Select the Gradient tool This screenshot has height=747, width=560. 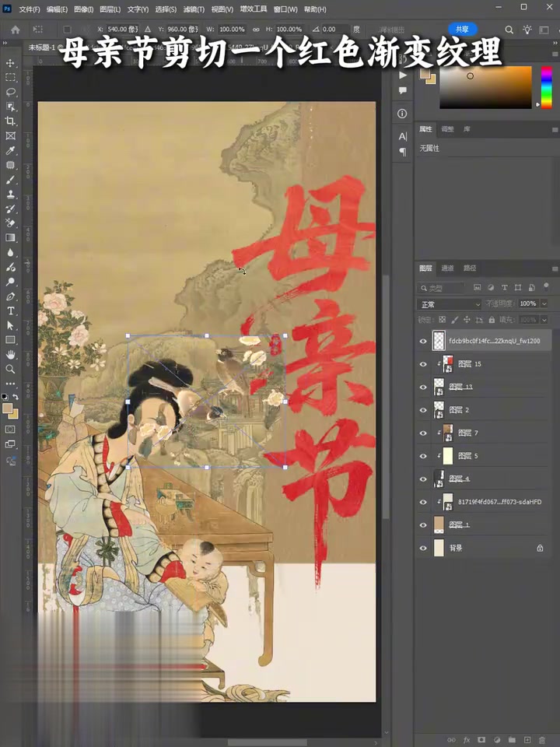coord(10,237)
